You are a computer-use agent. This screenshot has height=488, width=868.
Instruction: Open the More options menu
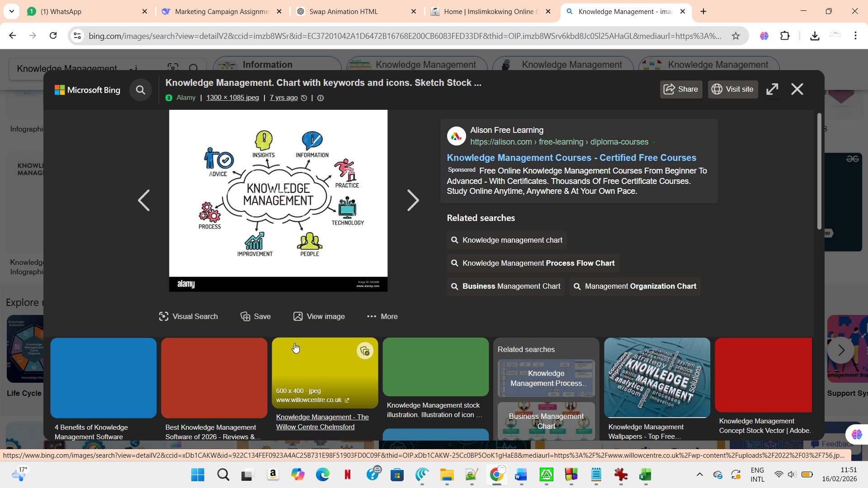pos(382,316)
